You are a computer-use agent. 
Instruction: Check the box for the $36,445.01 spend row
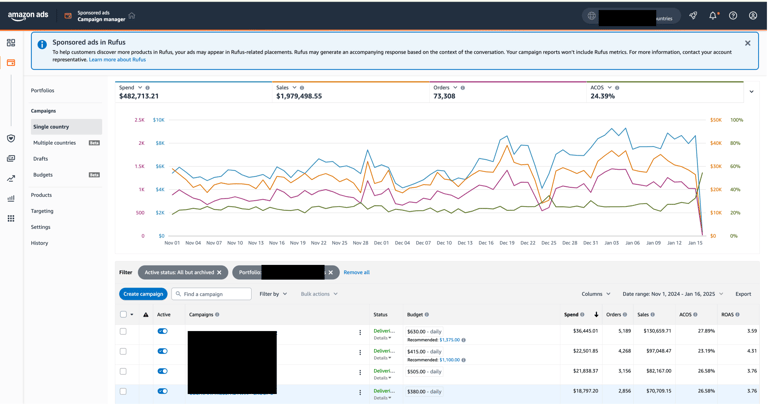[x=123, y=332]
